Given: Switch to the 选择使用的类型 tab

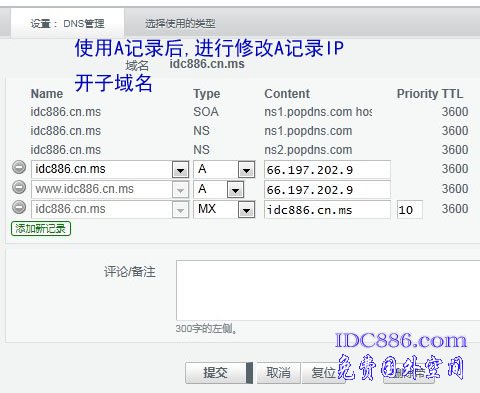Looking at the screenshot, I should pos(180,23).
